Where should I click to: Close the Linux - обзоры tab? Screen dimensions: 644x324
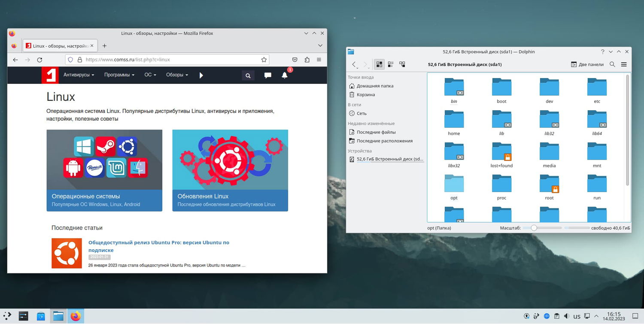pos(92,45)
